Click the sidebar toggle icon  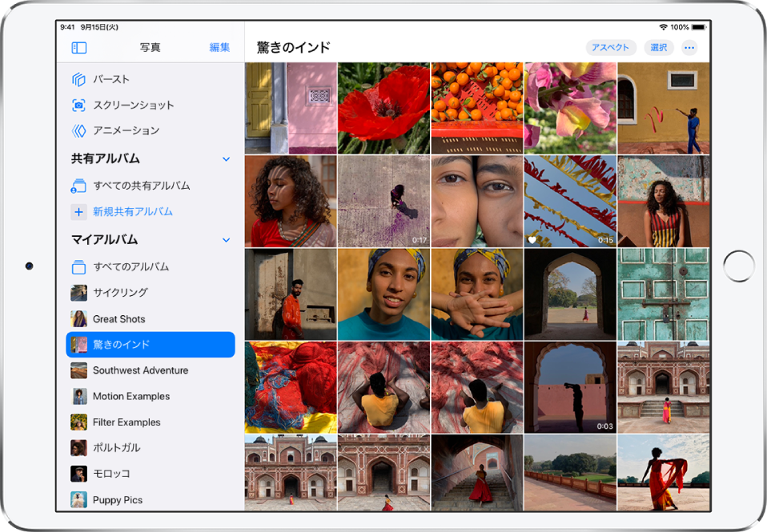(78, 47)
